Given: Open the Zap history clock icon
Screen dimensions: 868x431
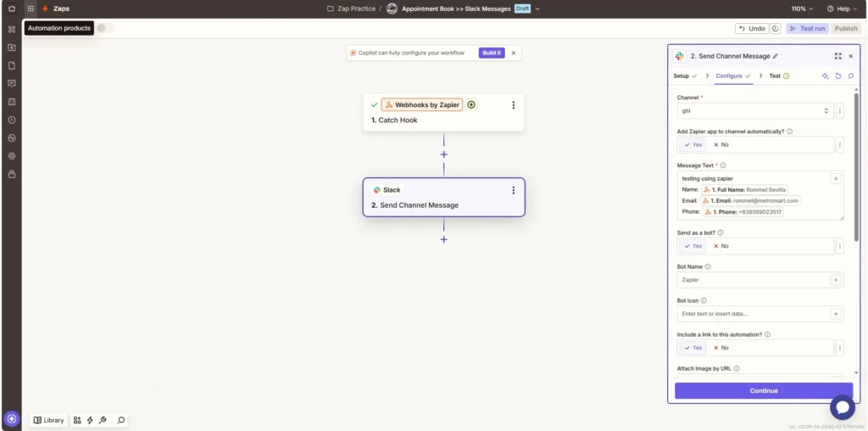Looking at the screenshot, I should coord(12,120).
